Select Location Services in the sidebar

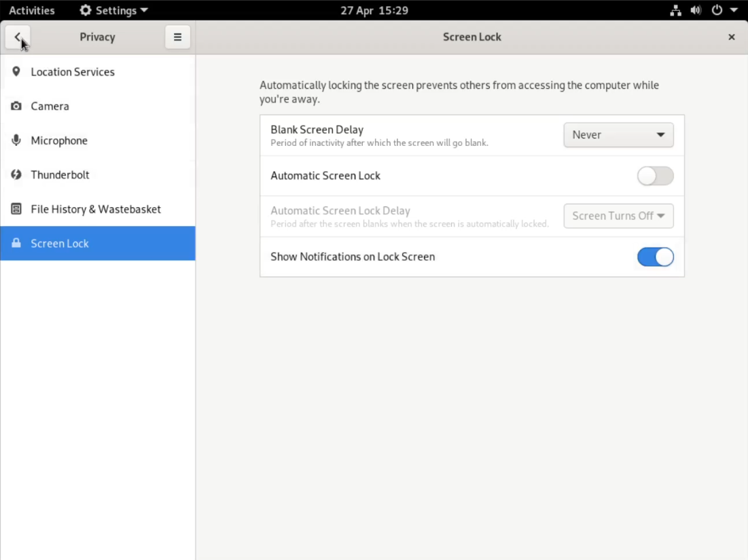(72, 71)
